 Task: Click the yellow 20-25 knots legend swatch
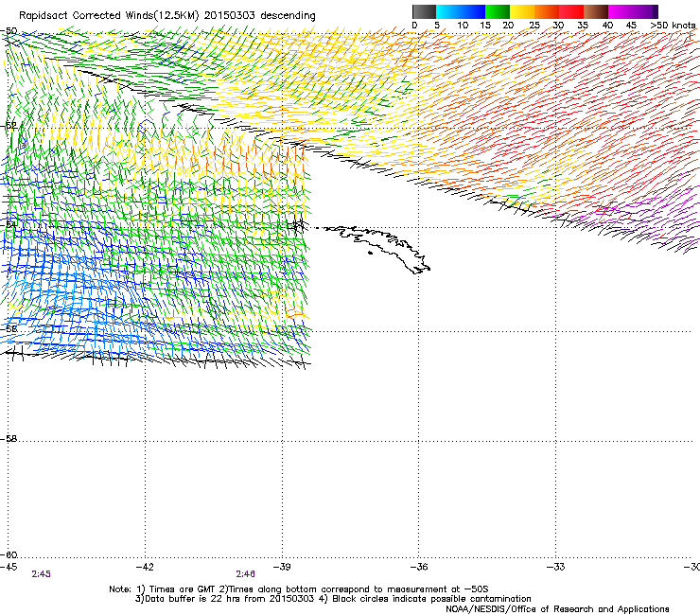click(522, 11)
